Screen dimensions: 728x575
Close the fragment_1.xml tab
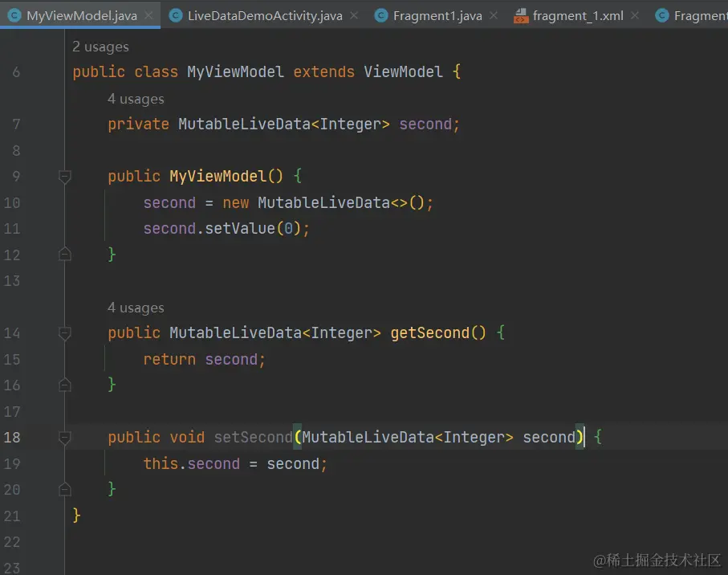click(x=635, y=16)
